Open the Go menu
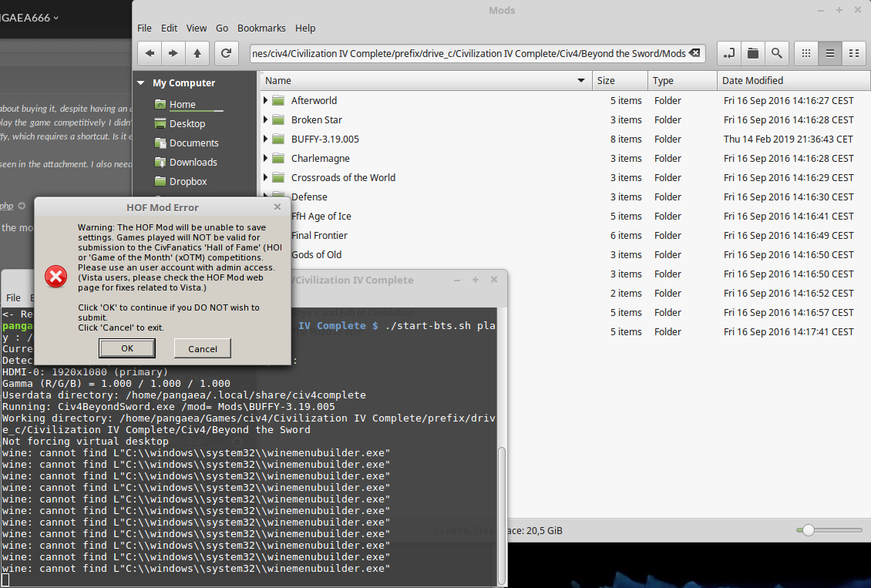This screenshot has height=588, width=871. (222, 29)
